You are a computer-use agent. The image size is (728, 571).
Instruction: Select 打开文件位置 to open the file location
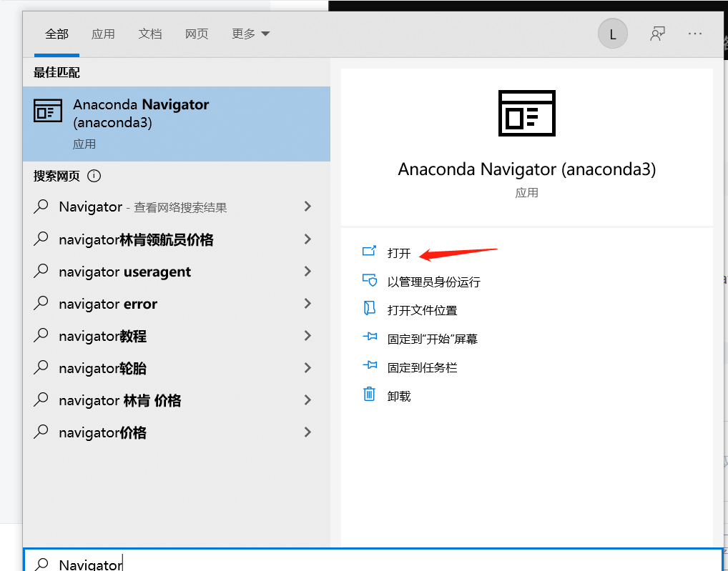point(422,310)
